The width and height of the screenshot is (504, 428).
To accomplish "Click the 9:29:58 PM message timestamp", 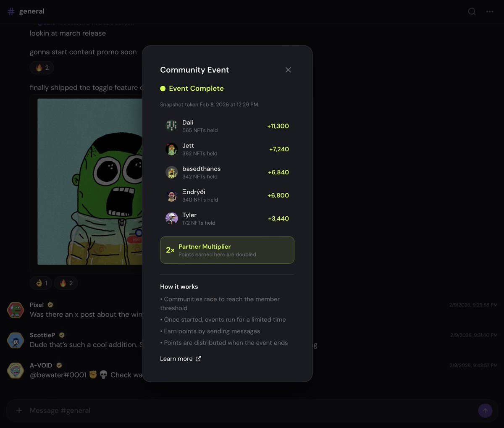I will tap(473, 305).
